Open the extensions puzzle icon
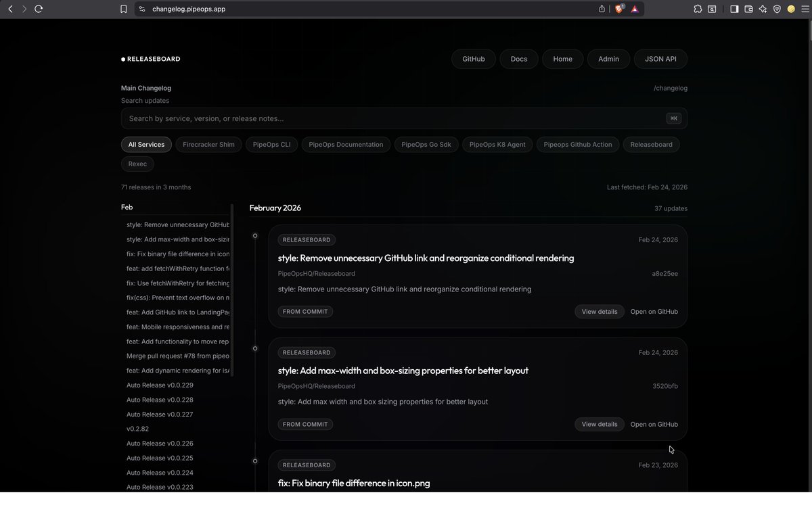 [x=698, y=9]
